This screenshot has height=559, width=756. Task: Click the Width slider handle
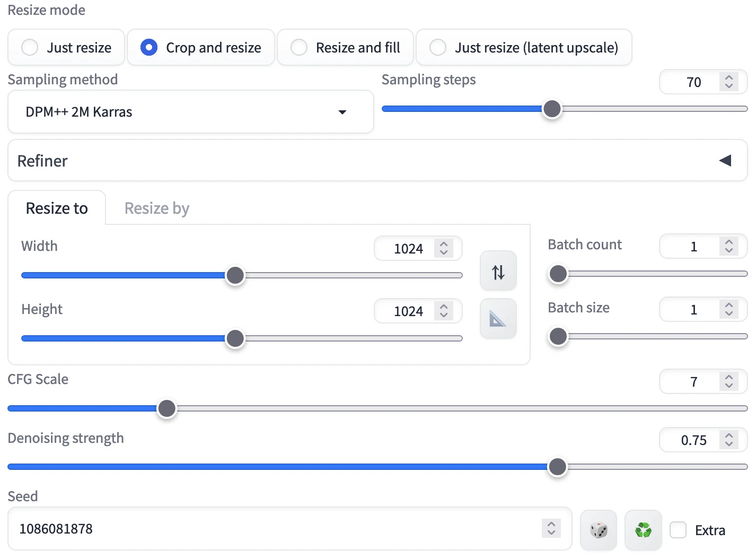click(235, 275)
